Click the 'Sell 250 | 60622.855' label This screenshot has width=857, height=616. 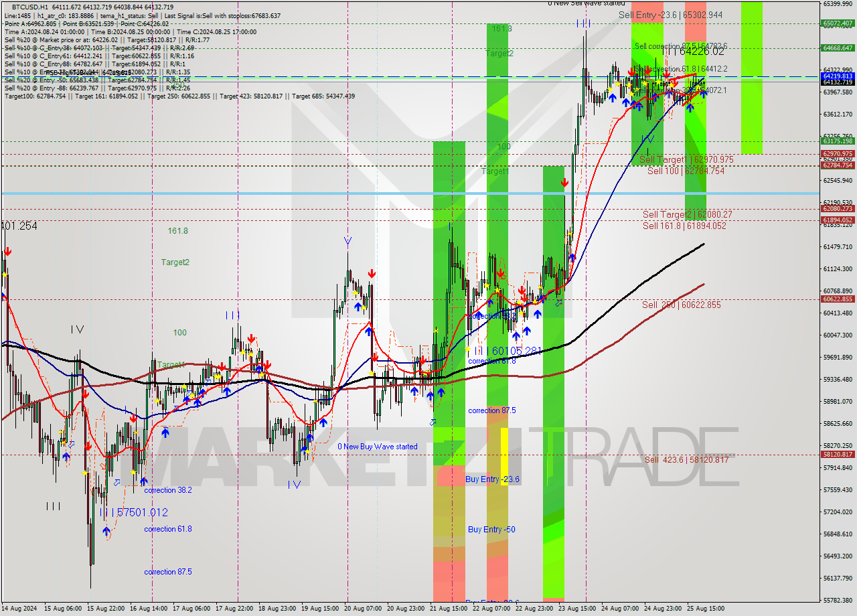682,305
